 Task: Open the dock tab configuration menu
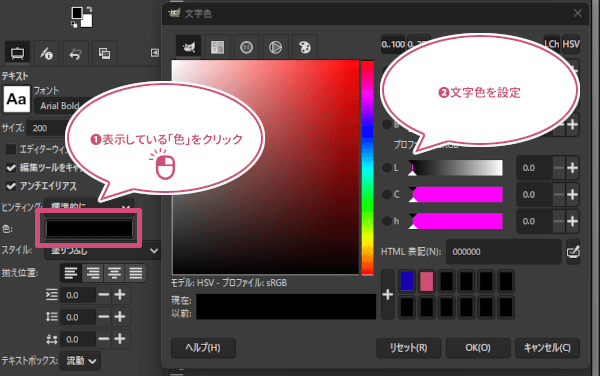point(155,53)
